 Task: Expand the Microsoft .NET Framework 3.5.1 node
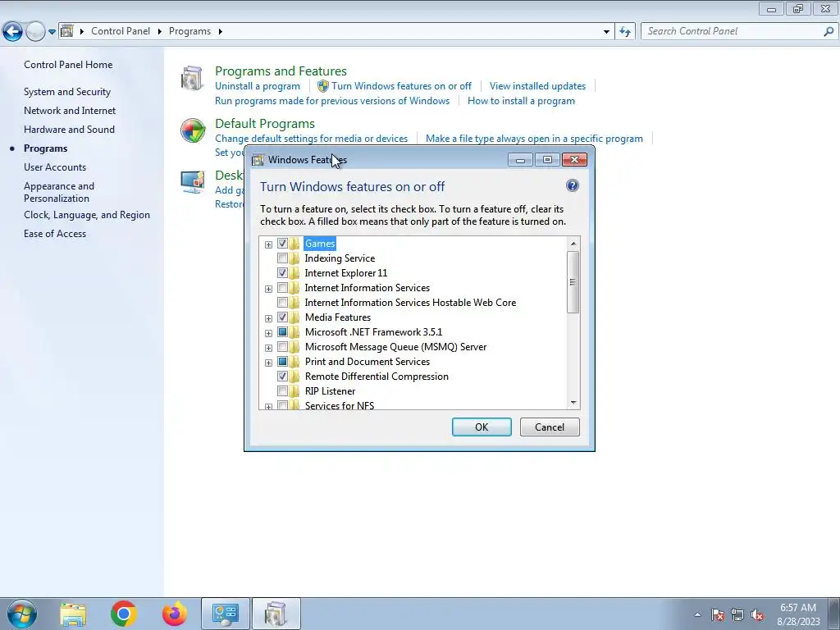268,333
